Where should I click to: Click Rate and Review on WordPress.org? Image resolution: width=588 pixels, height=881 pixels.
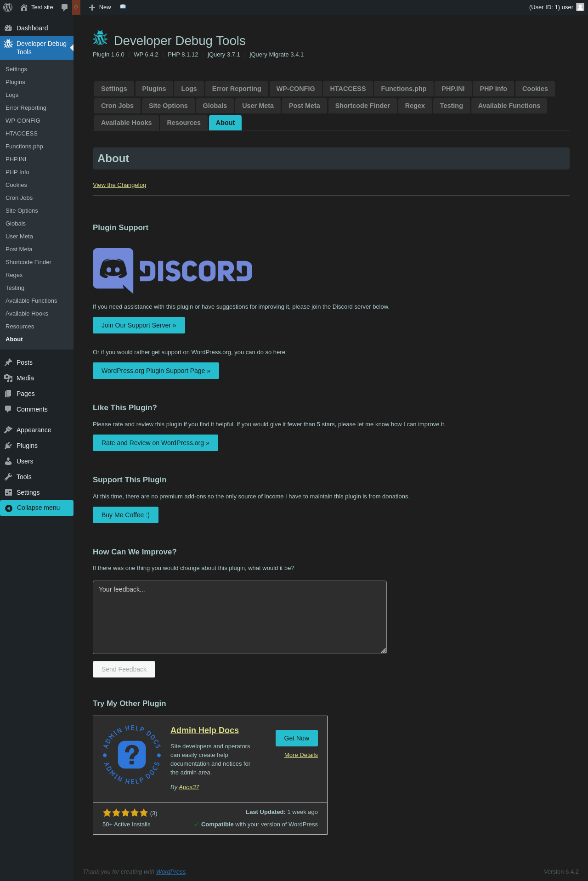155,443
